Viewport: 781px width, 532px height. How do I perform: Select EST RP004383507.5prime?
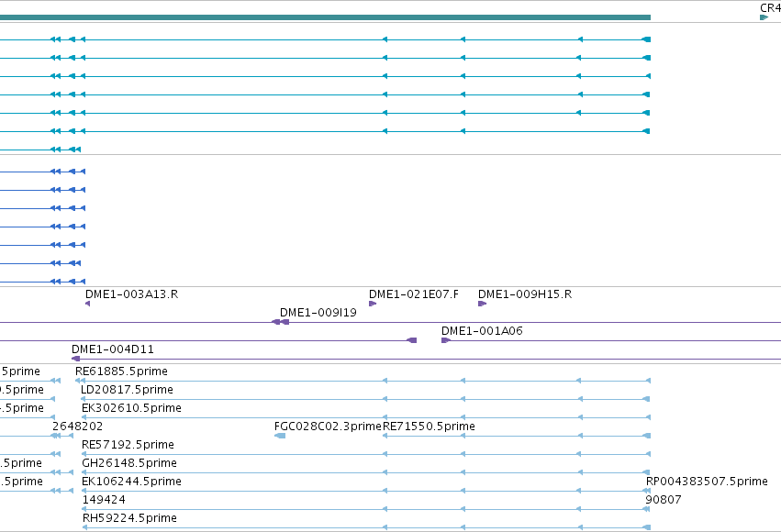pyautogui.click(x=707, y=482)
